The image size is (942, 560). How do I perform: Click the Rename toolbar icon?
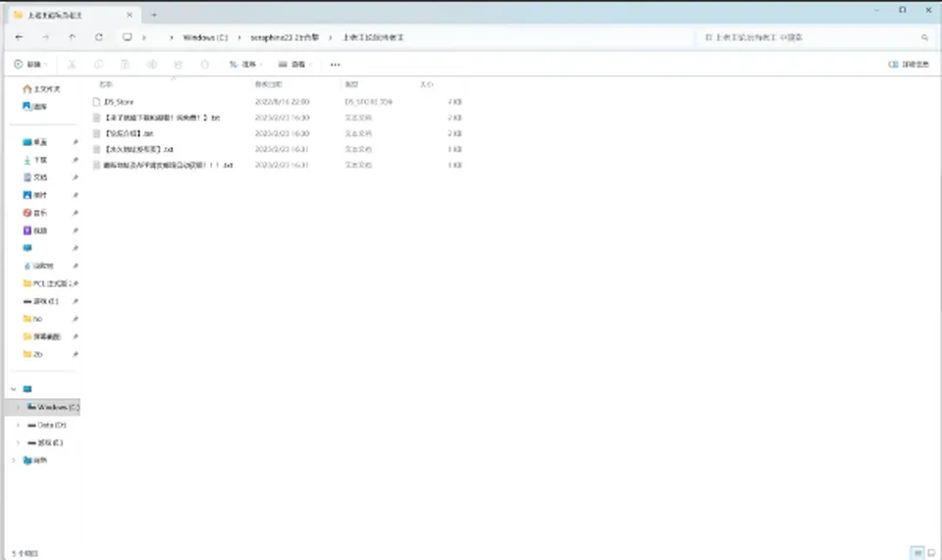click(152, 64)
